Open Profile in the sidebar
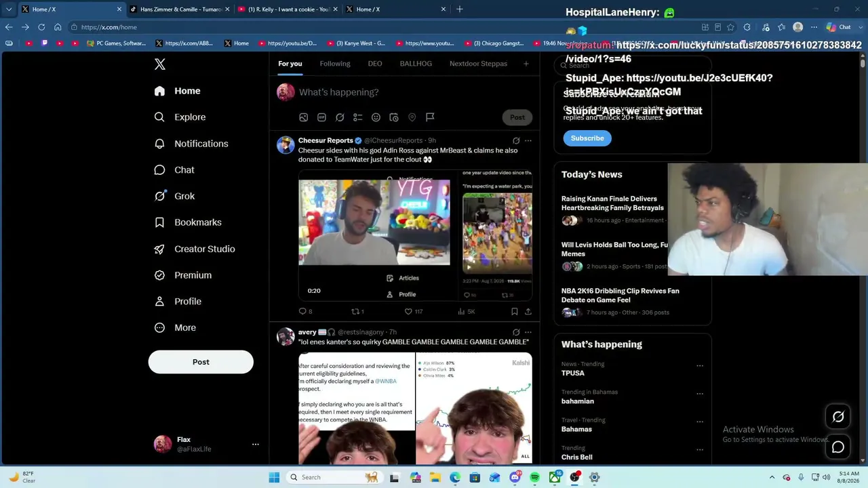Viewport: 868px width, 488px height. pyautogui.click(x=178, y=302)
